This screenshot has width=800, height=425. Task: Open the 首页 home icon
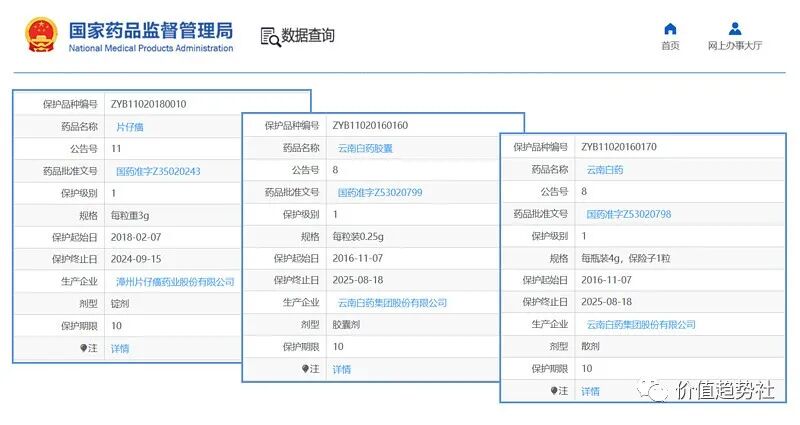point(670,29)
